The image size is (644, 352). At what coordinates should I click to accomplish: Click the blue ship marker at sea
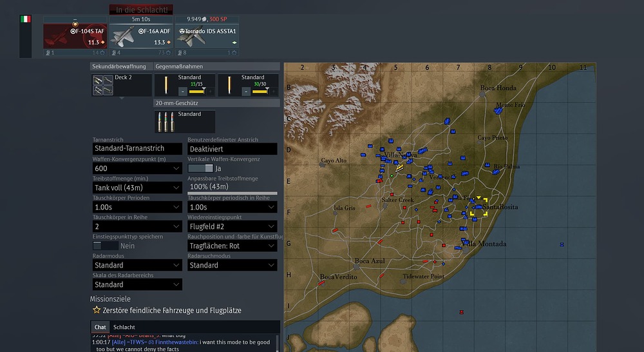[562, 245]
